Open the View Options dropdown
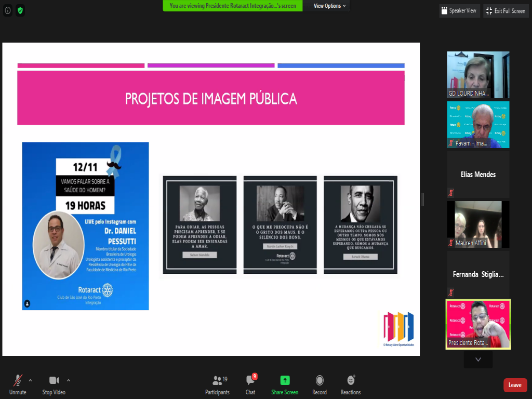This screenshot has width=532, height=399. click(x=329, y=6)
